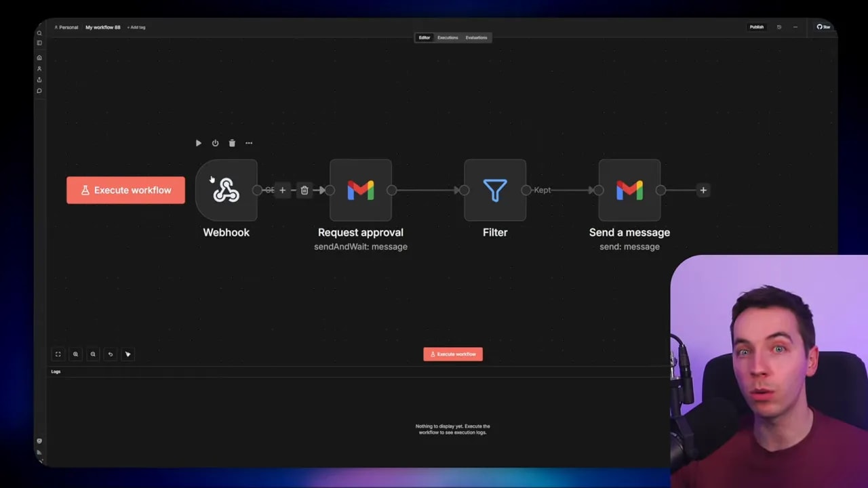Switch to the Evaluations tab
This screenshot has height=488, width=868.
click(476, 37)
